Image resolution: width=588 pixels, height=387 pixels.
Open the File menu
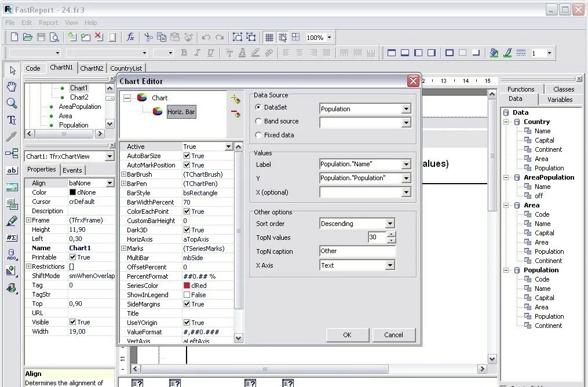click(10, 23)
